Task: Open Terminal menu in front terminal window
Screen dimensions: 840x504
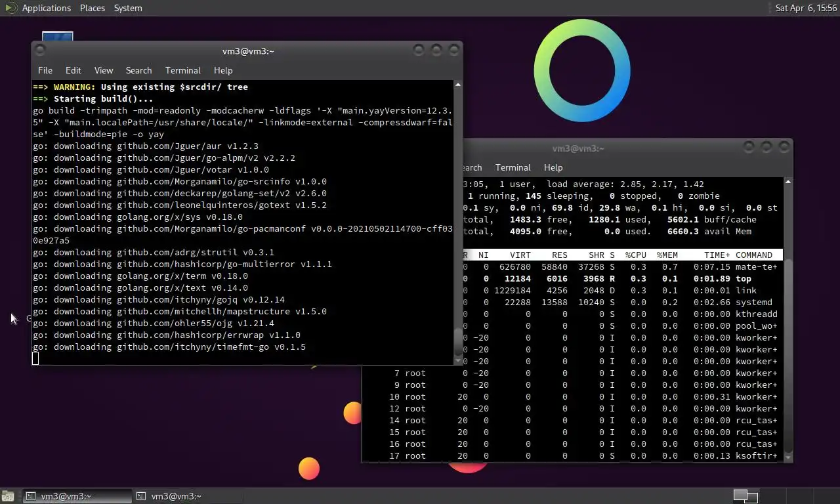Action: (x=183, y=70)
